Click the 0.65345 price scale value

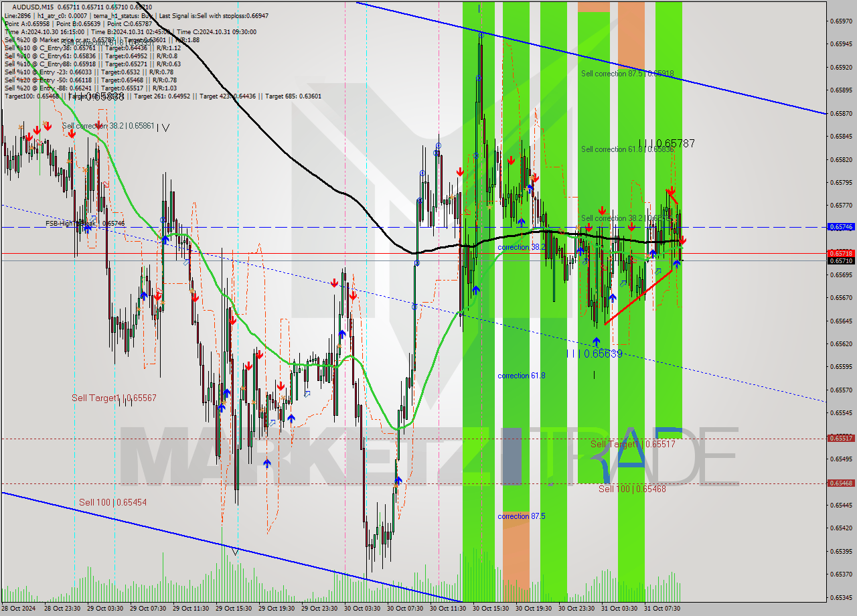[x=841, y=597]
